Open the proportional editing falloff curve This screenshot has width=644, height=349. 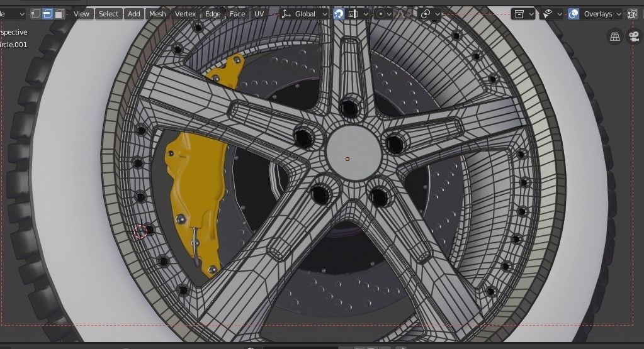[398, 14]
